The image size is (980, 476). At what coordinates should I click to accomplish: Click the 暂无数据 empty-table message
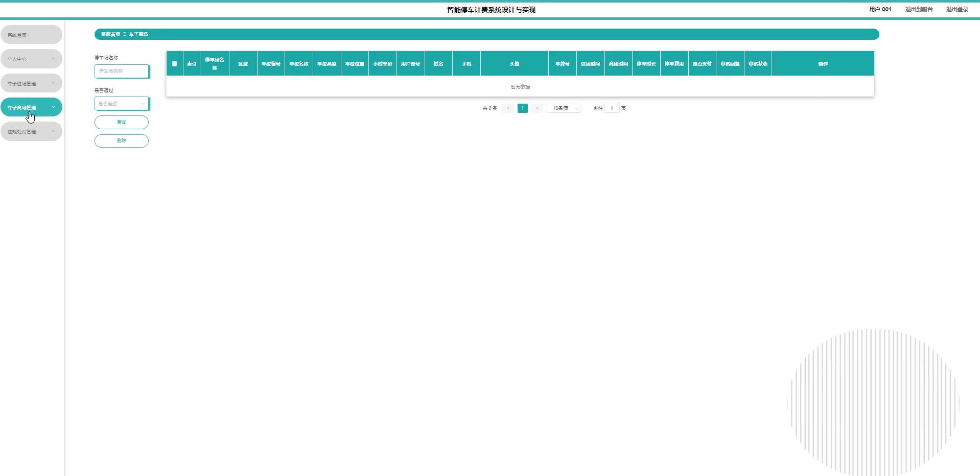(x=520, y=87)
